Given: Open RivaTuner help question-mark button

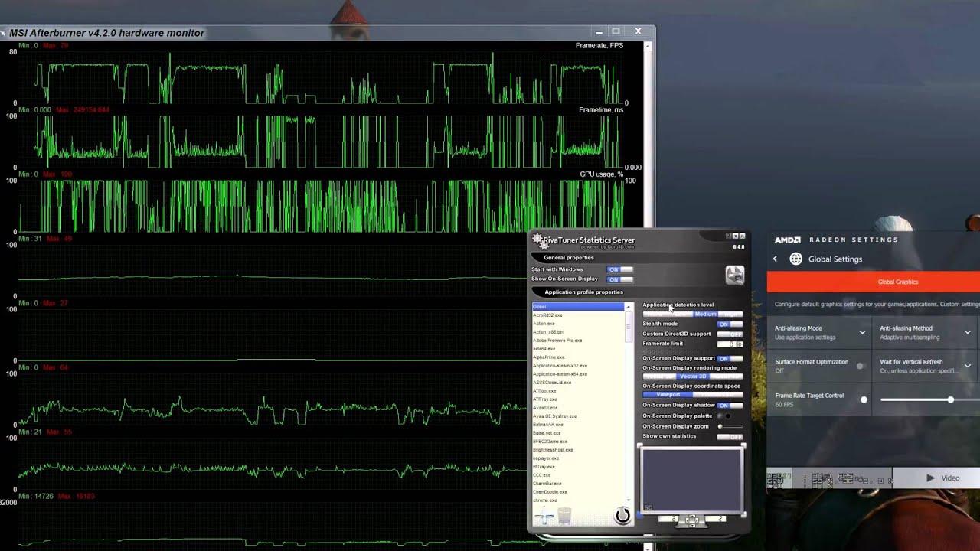Looking at the screenshot, I should pyautogui.click(x=728, y=236).
